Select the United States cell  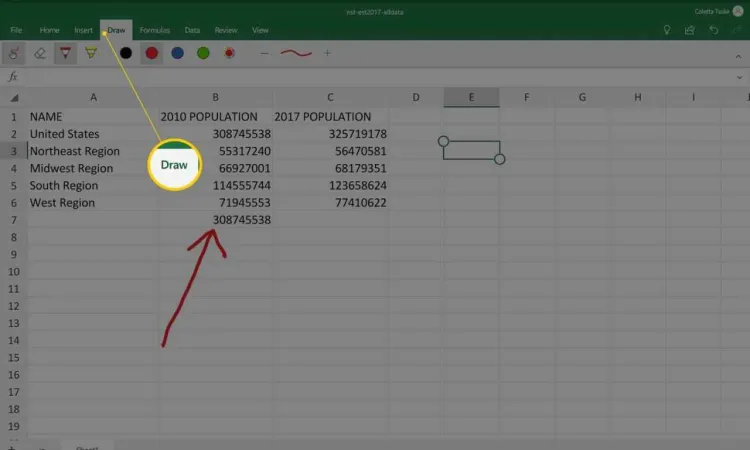(x=93, y=134)
